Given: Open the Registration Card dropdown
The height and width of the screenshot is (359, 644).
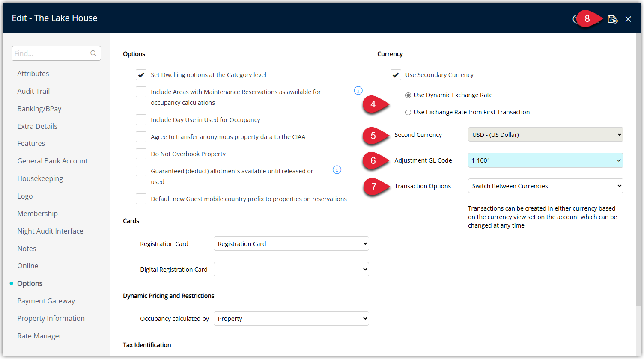Looking at the screenshot, I should (x=291, y=244).
